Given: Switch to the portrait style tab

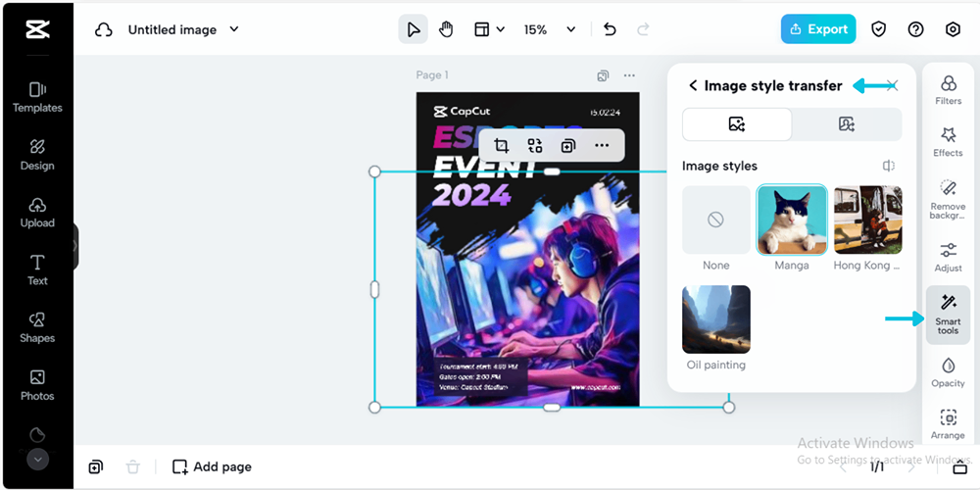Looking at the screenshot, I should 847,124.
